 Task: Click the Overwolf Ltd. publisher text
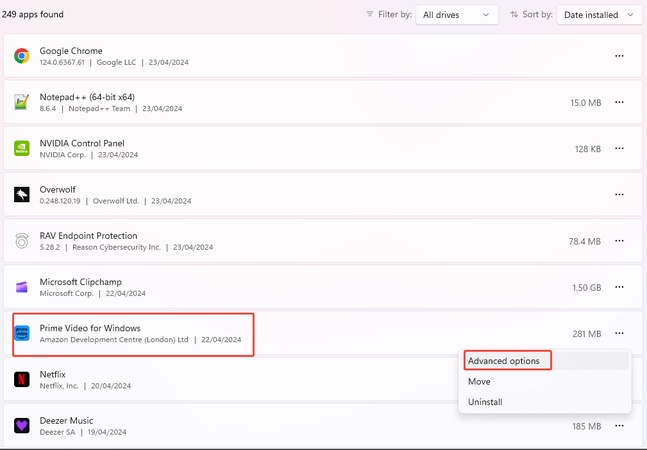tap(116, 201)
